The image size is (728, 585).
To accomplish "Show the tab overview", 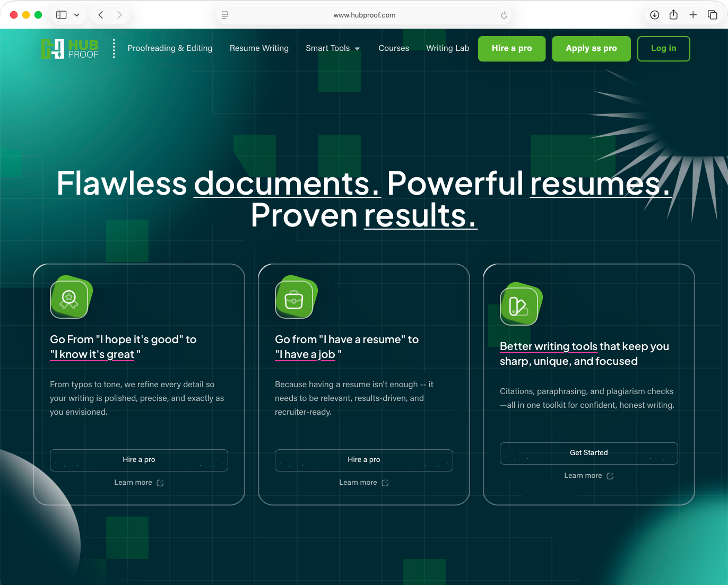I will [712, 15].
